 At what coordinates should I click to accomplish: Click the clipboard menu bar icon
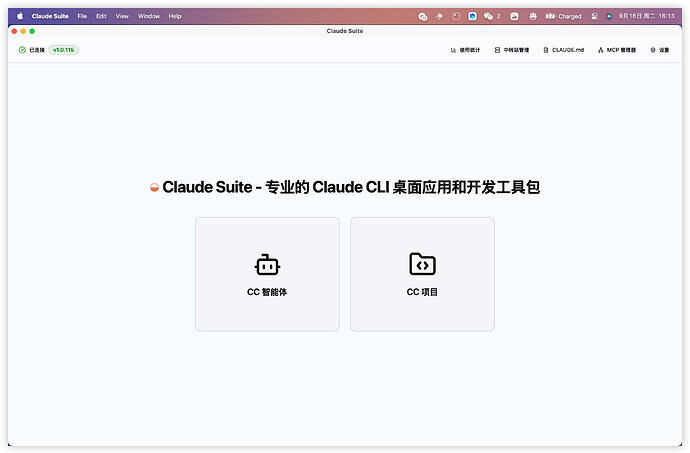coord(456,16)
